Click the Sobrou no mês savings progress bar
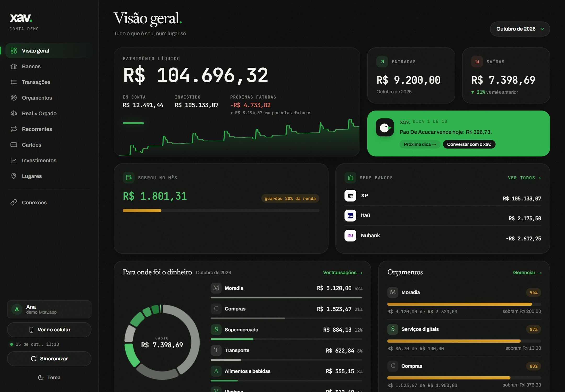This screenshot has height=392, width=565. click(x=221, y=210)
